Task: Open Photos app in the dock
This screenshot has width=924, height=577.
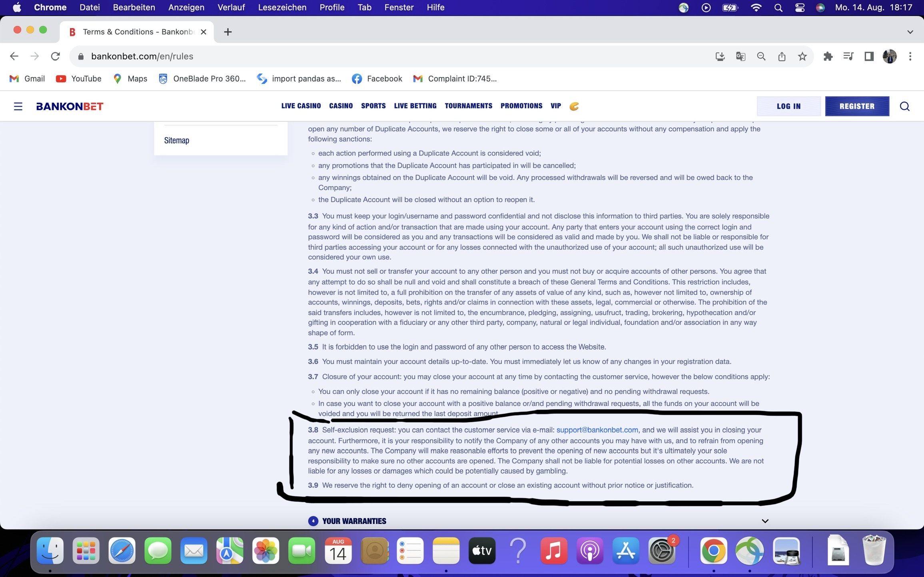Action: coord(266,551)
